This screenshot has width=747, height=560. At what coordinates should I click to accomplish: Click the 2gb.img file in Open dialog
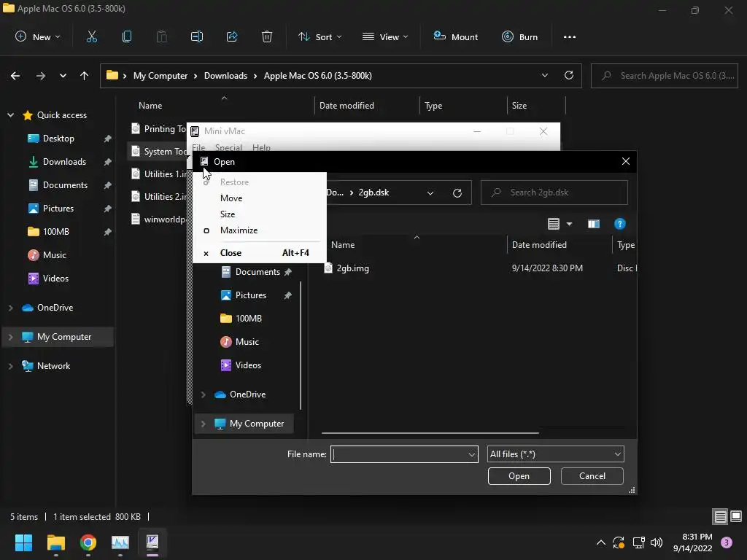(352, 268)
